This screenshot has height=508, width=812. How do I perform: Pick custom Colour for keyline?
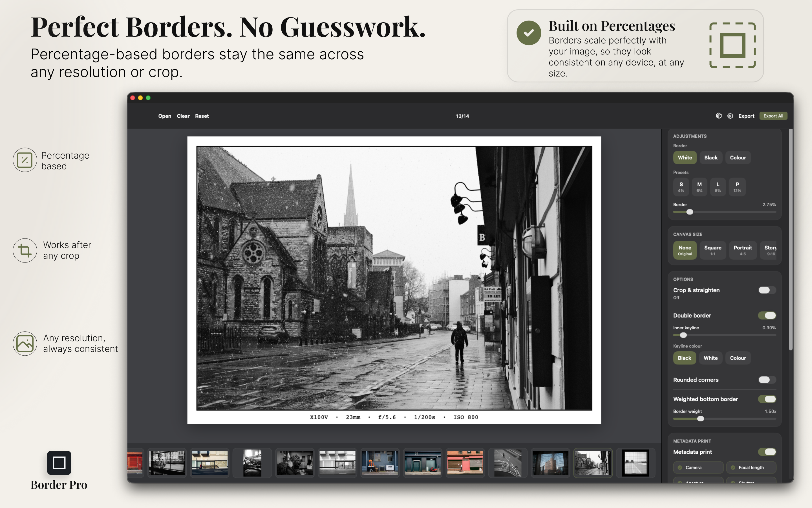click(x=738, y=358)
